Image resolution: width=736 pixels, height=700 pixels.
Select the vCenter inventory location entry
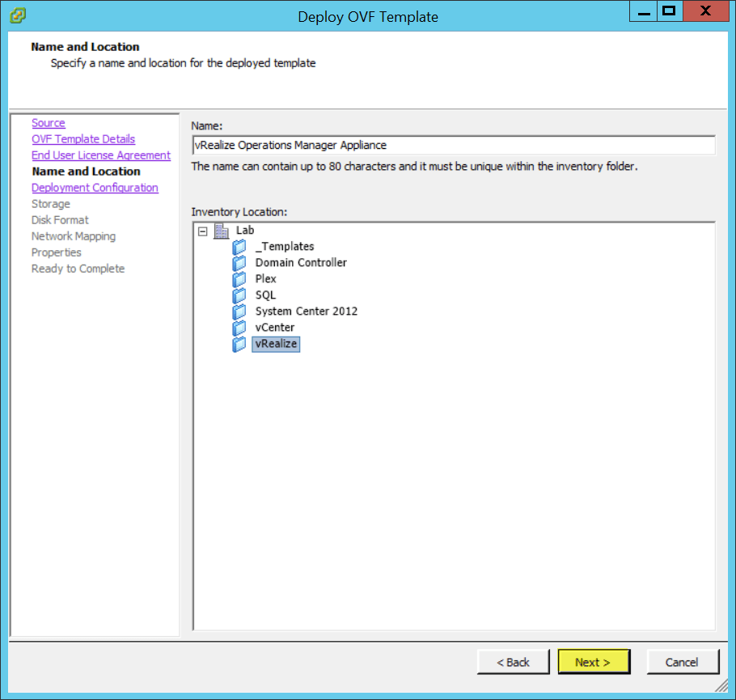pyautogui.click(x=274, y=328)
